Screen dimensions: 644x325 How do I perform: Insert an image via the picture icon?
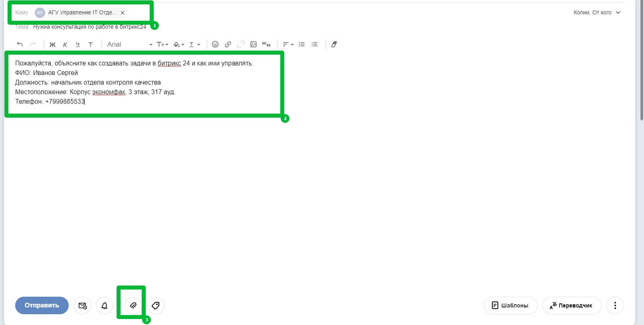(254, 44)
